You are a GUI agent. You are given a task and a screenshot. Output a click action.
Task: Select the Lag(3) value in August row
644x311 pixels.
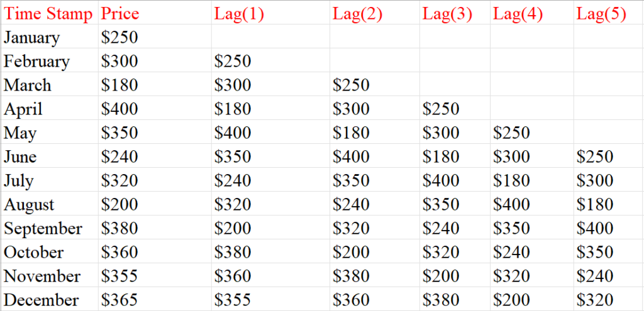pyautogui.click(x=441, y=205)
